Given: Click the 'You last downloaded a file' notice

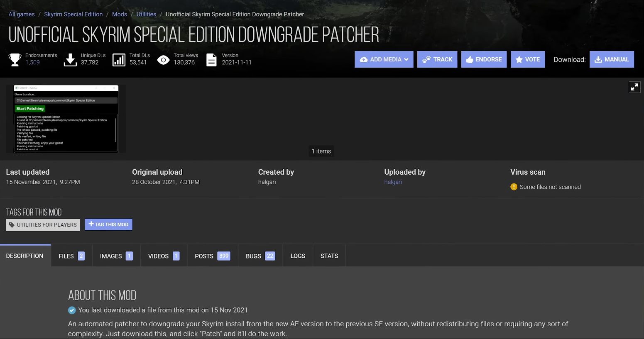Looking at the screenshot, I should [163, 310].
